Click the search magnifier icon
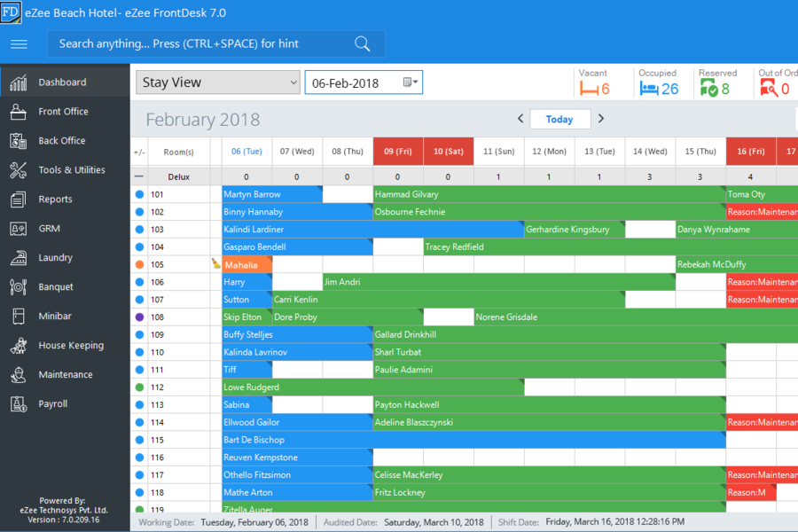798x532 pixels. pyautogui.click(x=362, y=44)
